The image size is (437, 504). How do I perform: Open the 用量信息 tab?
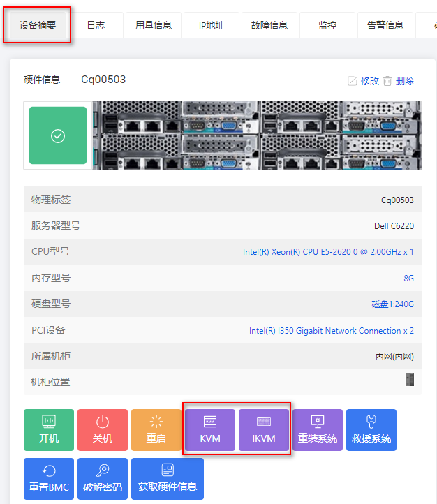154,25
